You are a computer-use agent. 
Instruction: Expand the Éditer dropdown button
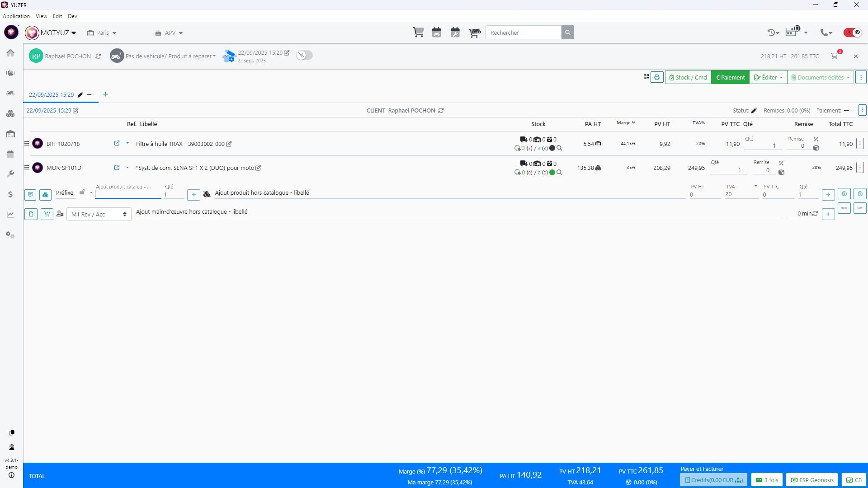(x=768, y=77)
